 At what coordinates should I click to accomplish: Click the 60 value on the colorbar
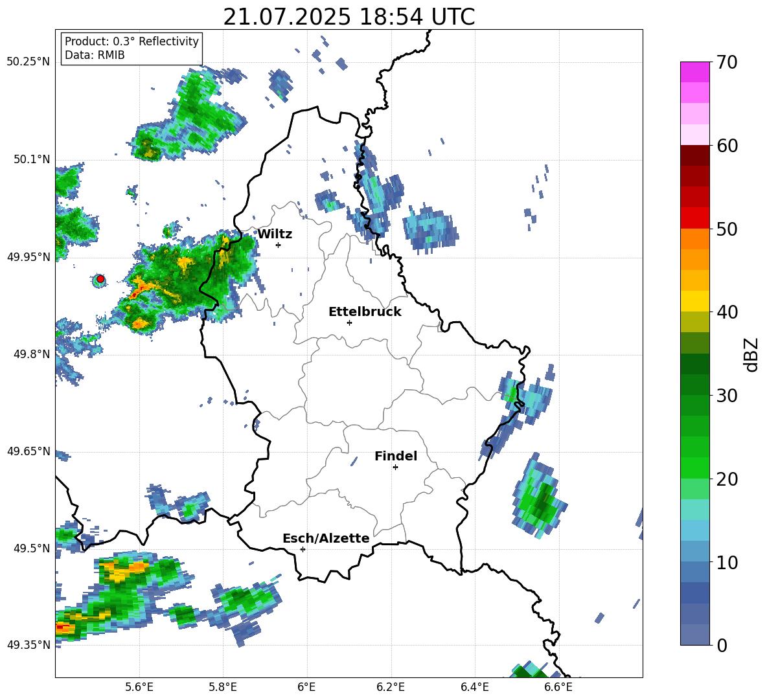coord(726,146)
